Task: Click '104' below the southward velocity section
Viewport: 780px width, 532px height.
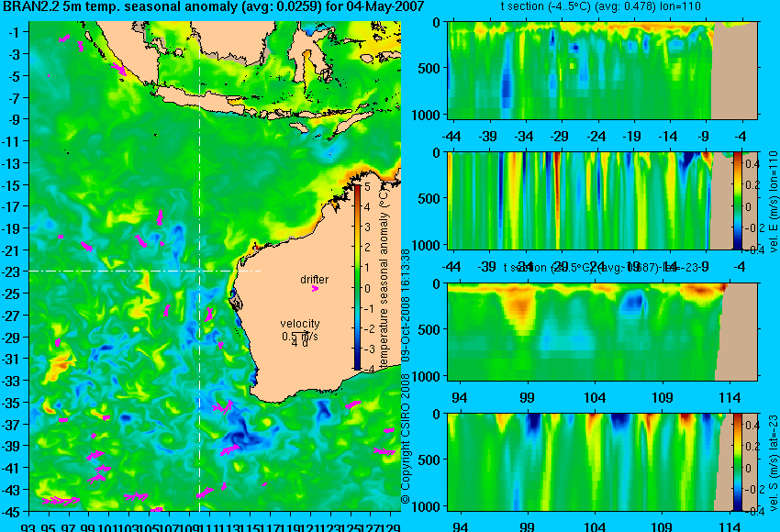Action: [595, 526]
